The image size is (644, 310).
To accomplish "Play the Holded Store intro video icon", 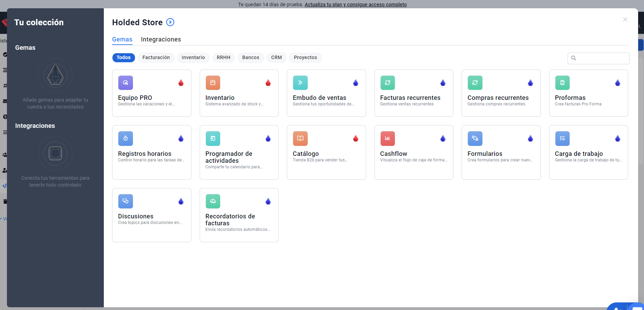I will point(170,22).
